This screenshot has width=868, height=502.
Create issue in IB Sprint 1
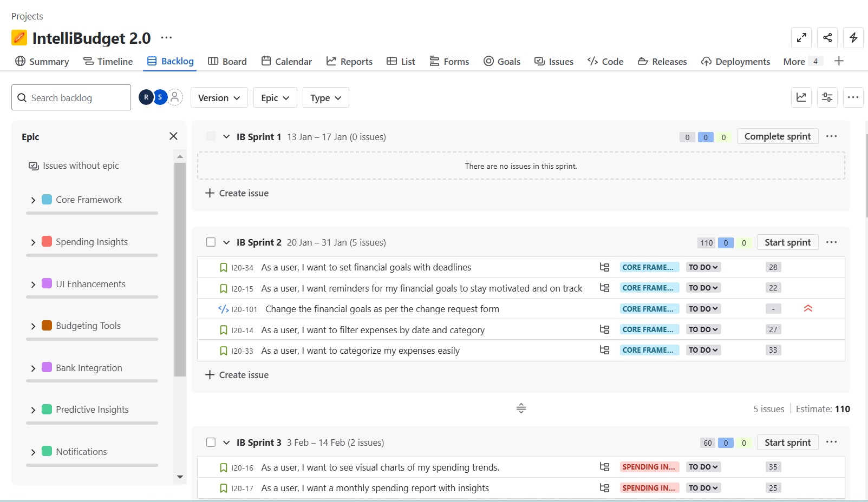tap(237, 193)
